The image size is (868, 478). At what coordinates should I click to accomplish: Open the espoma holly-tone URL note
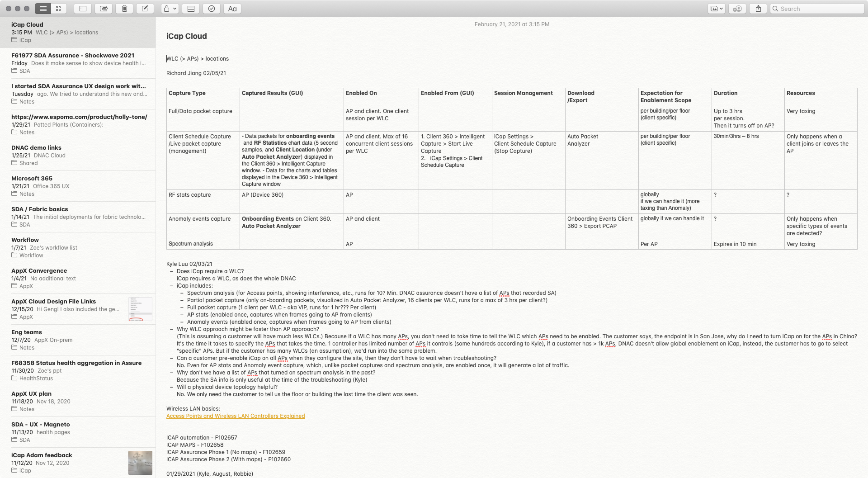click(x=78, y=125)
